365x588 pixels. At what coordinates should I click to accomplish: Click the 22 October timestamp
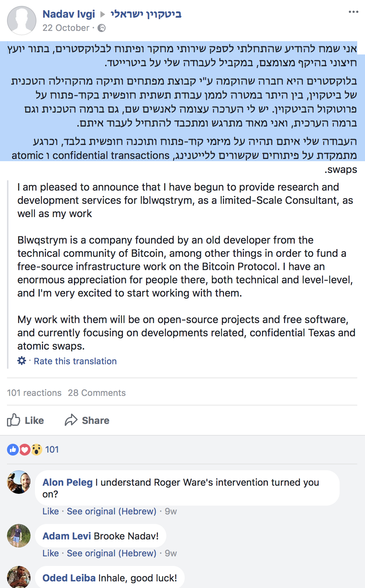coord(66,28)
